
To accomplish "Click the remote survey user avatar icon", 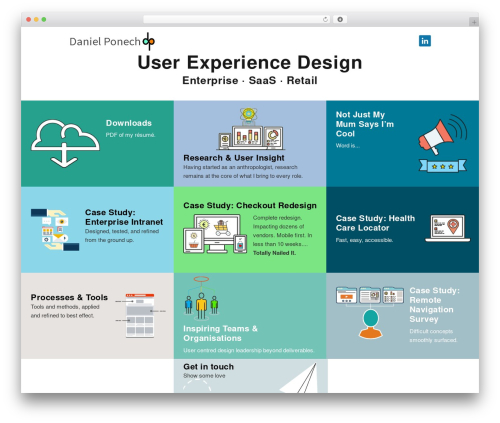I will (370, 324).
